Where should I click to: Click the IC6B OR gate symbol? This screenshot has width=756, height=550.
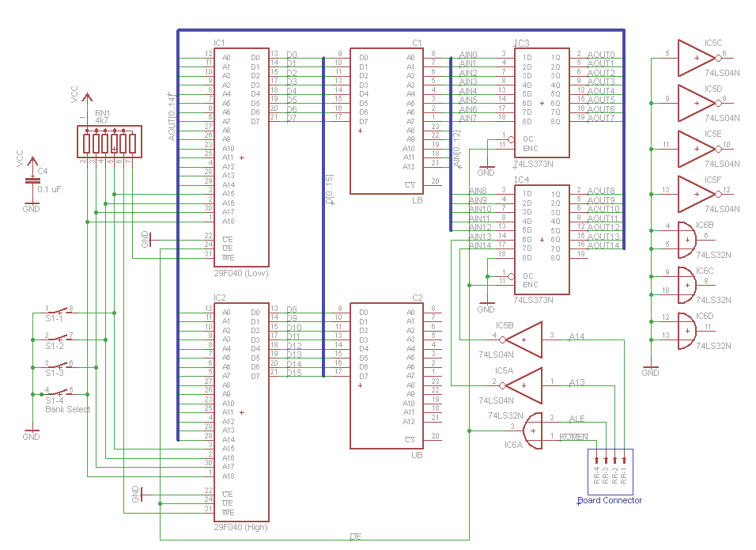[681, 240]
